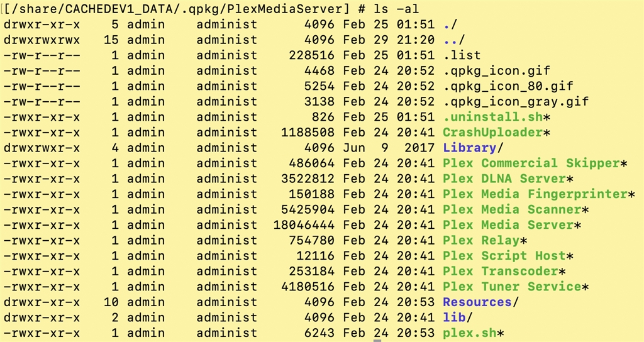This screenshot has height=342, width=644.
Task: Select the file size 4180516
Action: 308,287
